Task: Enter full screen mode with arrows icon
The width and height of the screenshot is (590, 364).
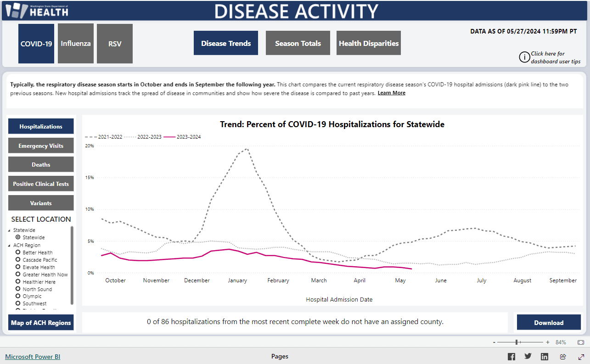Action: click(581, 357)
